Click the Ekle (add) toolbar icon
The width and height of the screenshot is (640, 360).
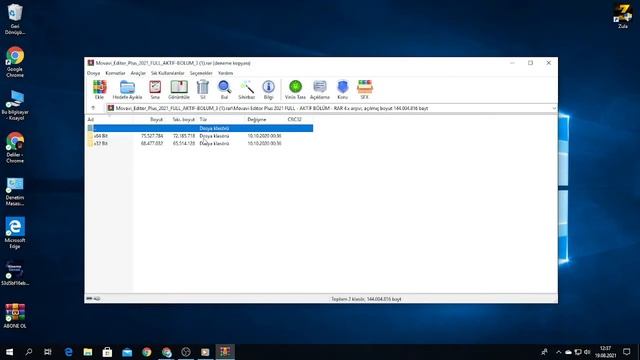coord(99,89)
